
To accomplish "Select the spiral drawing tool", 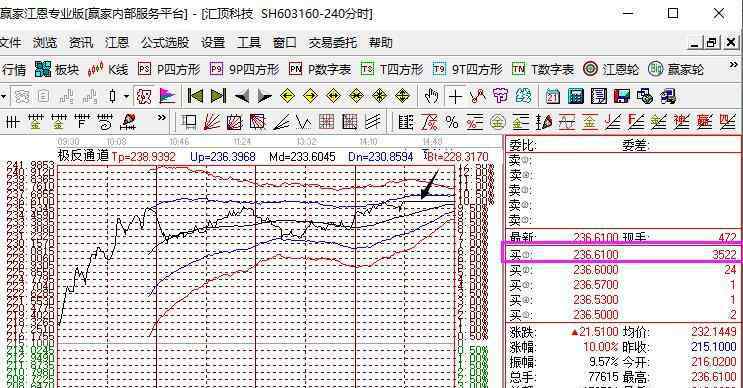I will click(x=105, y=123).
